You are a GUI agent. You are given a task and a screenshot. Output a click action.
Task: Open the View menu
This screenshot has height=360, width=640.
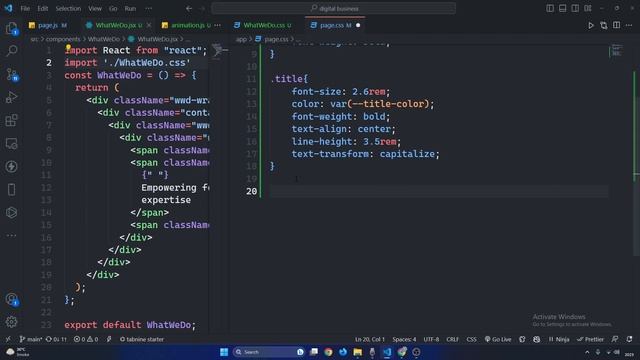click(95, 8)
